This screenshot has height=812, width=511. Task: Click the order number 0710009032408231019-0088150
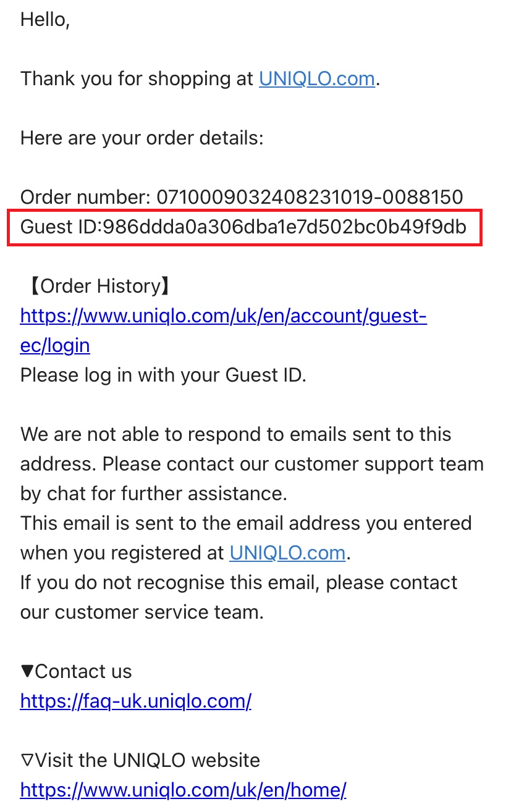click(x=310, y=198)
